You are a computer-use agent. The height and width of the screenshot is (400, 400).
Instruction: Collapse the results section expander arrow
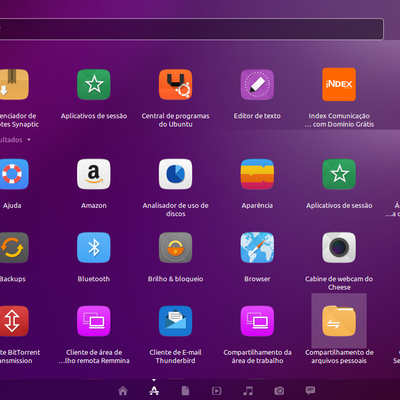(x=29, y=140)
